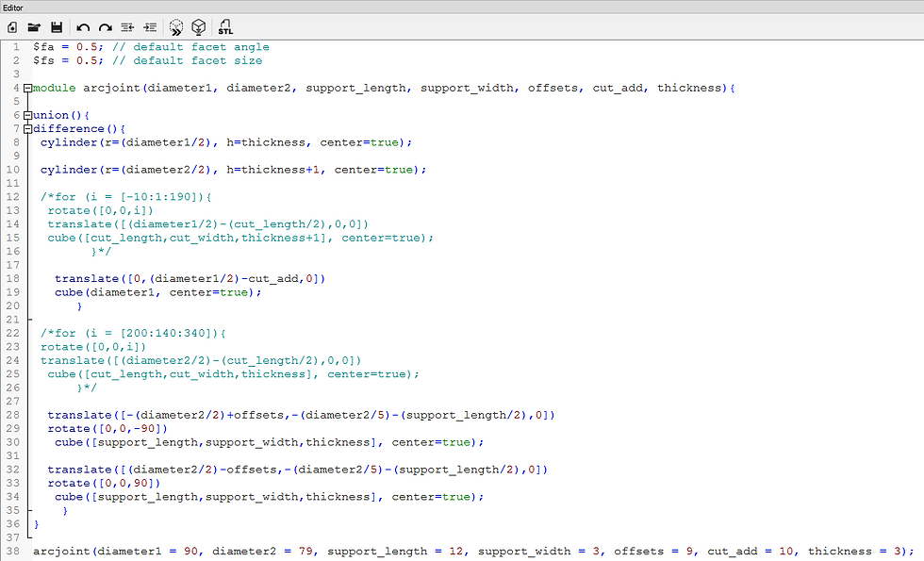Collapse the difference() block fold marker

pos(27,129)
